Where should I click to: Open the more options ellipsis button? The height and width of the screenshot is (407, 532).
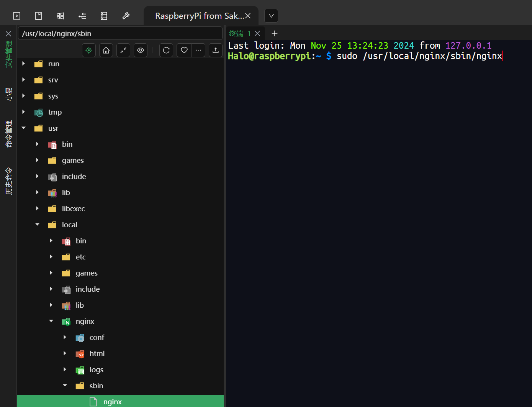(198, 50)
